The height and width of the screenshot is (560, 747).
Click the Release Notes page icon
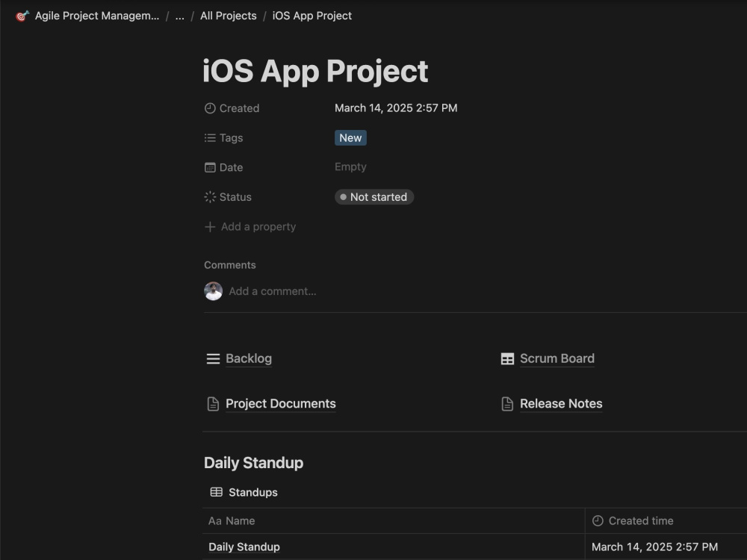507,404
